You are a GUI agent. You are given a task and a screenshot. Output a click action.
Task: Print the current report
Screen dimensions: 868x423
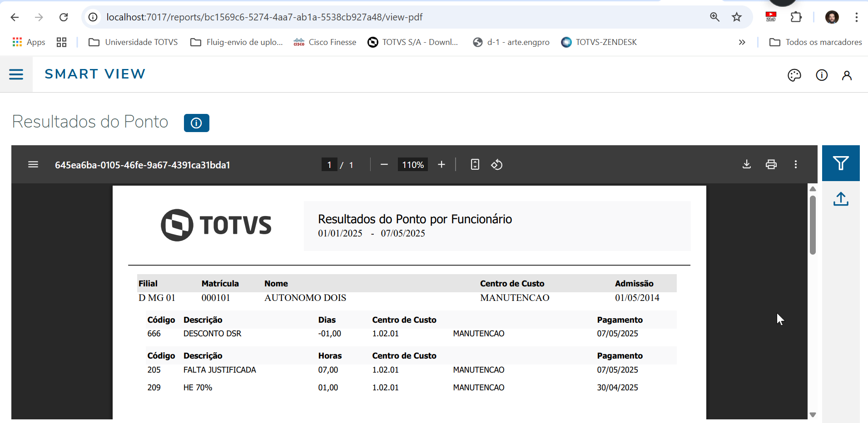click(x=771, y=164)
